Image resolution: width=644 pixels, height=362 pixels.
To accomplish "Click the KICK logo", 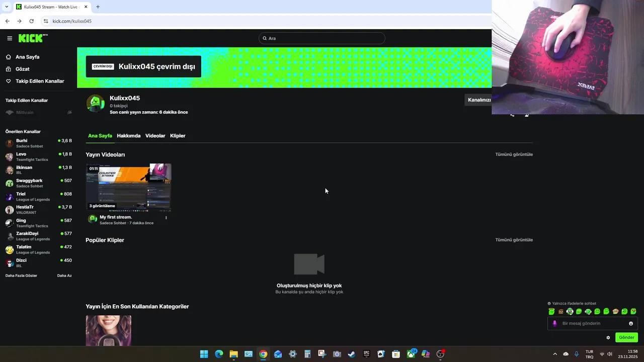I will point(33,38).
